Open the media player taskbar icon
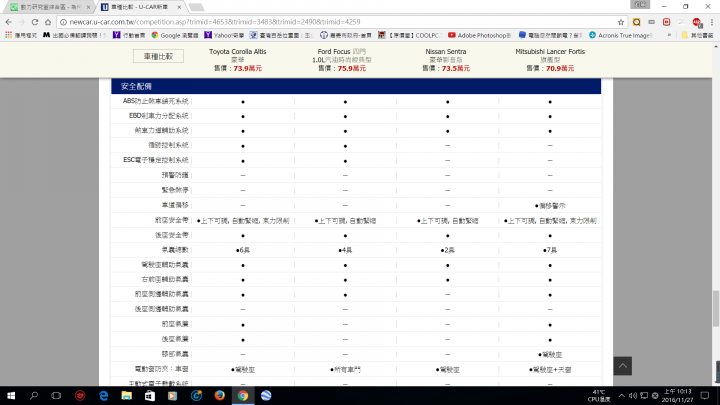The height and width of the screenshot is (405, 720). [173, 395]
